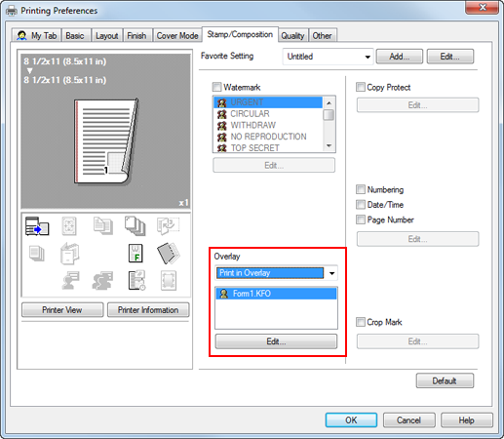Click the stamp icon beside CIRCULAR watermark
The height and width of the screenshot is (439, 504).
[222, 114]
